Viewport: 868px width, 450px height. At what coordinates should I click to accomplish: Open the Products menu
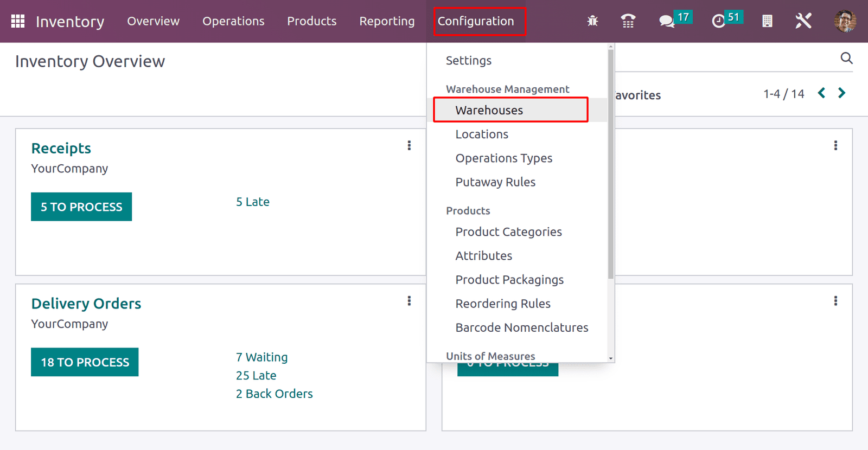click(312, 21)
